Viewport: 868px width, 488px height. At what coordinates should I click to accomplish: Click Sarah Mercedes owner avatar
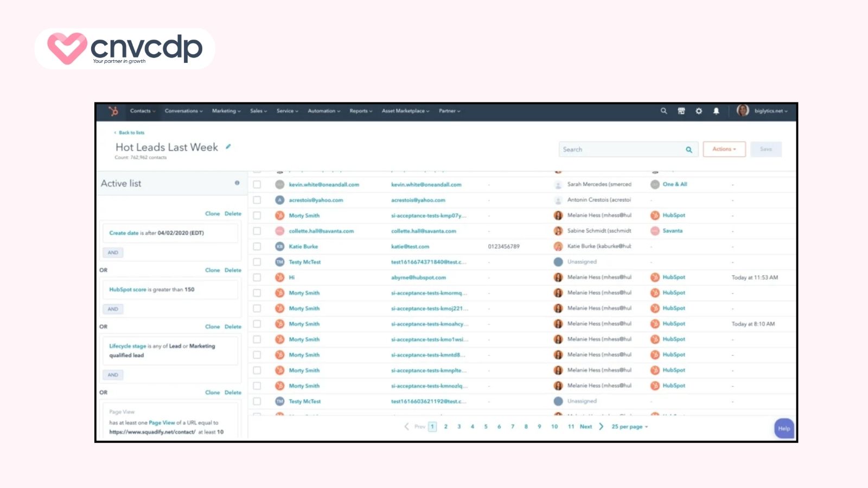click(x=558, y=184)
